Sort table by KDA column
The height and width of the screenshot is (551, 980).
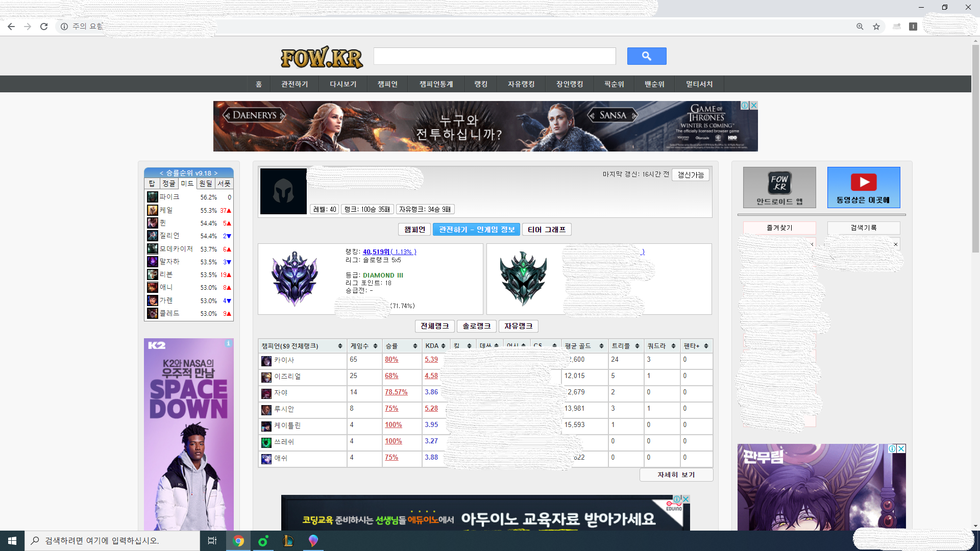click(x=435, y=346)
